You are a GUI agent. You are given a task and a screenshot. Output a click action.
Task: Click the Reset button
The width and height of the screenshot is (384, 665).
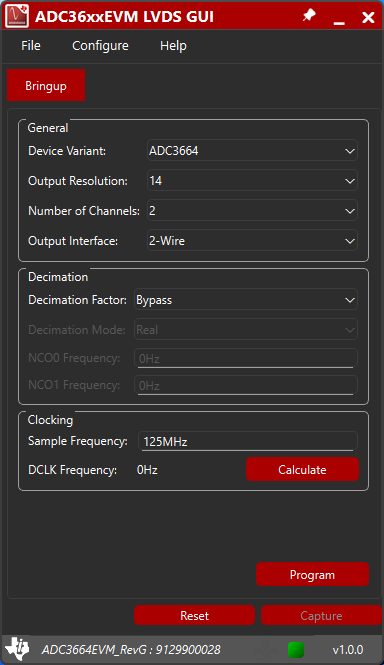click(194, 615)
